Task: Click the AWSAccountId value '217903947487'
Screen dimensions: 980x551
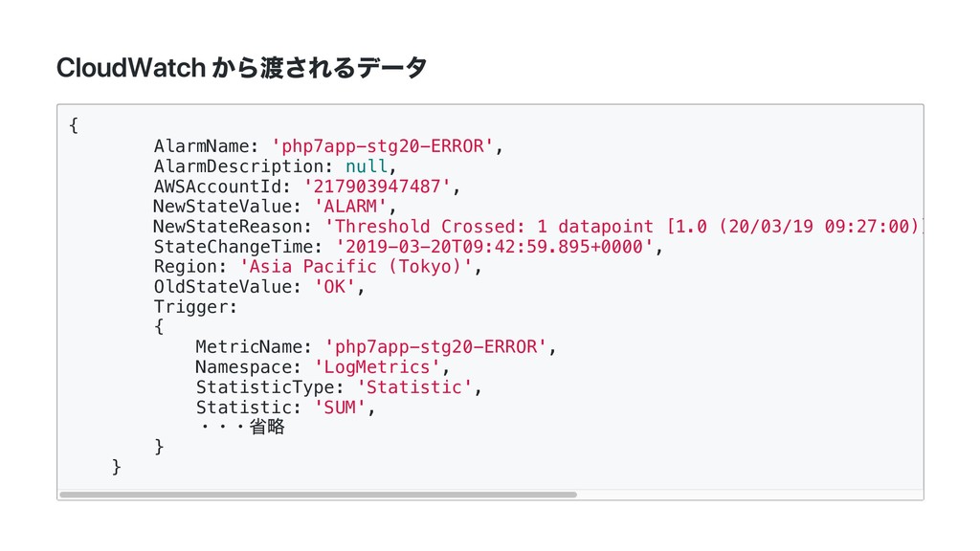Action: pos(377,187)
